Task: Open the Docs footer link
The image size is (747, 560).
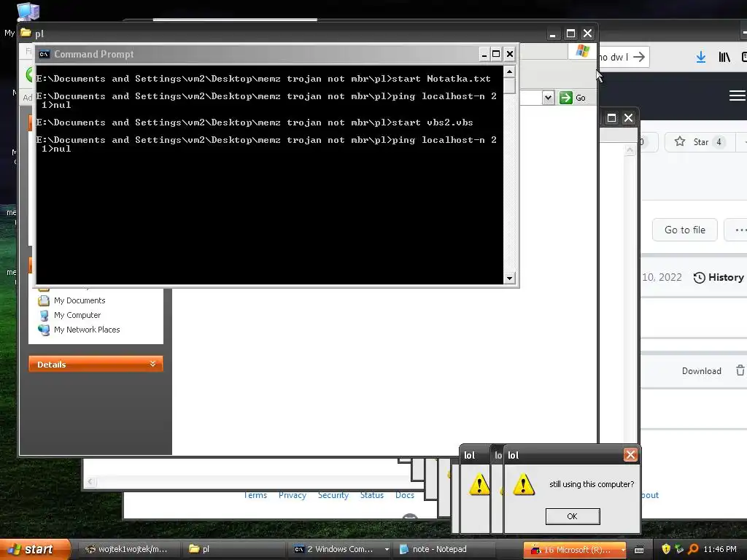Action: click(x=404, y=495)
